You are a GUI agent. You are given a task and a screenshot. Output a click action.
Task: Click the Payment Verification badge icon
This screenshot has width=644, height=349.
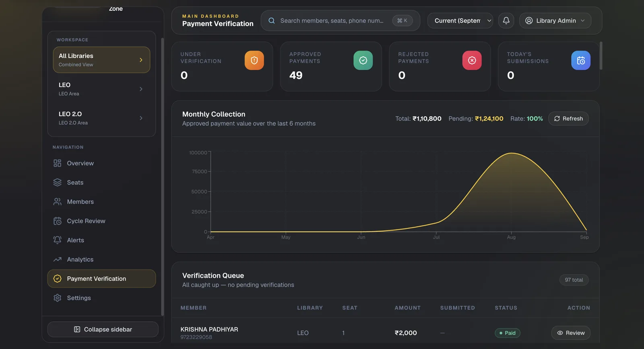pyautogui.click(x=58, y=279)
